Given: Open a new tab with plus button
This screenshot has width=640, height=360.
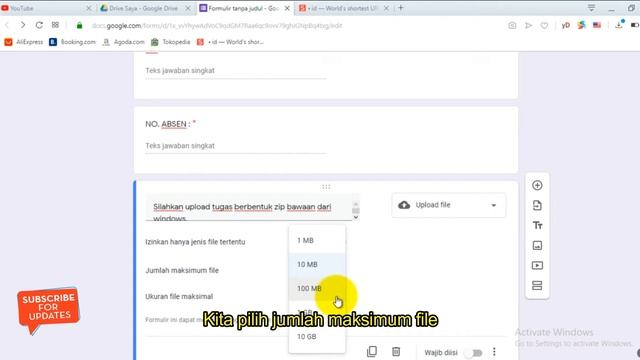Looking at the screenshot, I should 400,8.
